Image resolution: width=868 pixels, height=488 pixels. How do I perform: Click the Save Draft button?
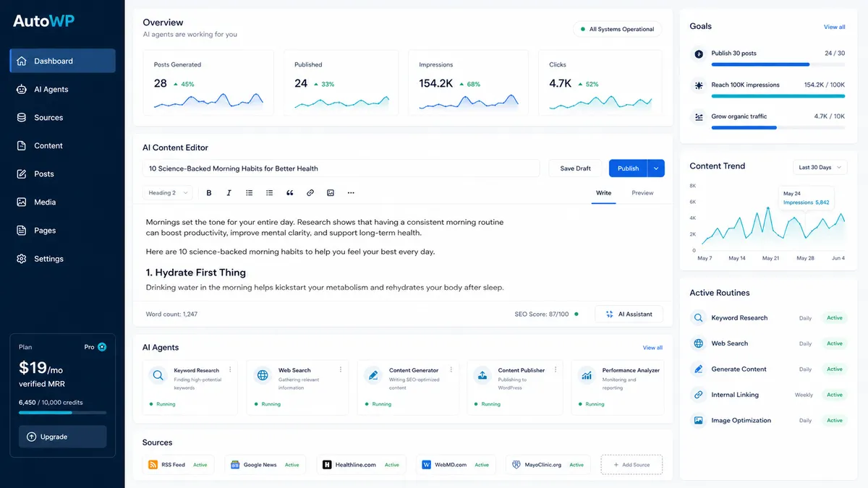575,168
